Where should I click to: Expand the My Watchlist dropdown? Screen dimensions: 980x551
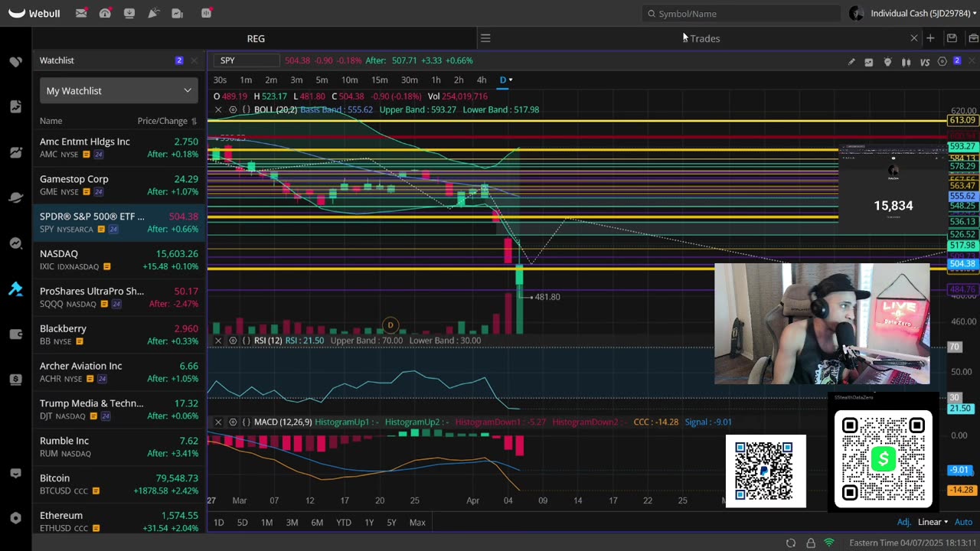pyautogui.click(x=119, y=90)
